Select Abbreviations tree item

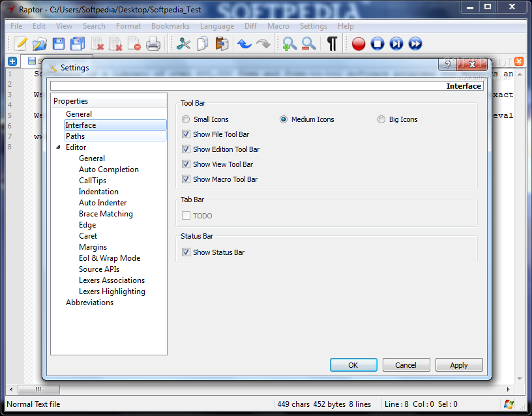click(89, 303)
